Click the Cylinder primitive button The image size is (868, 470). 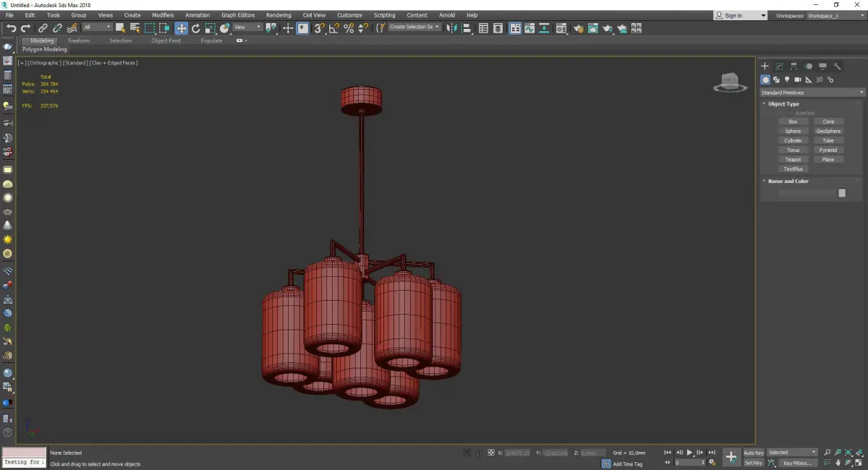point(793,140)
